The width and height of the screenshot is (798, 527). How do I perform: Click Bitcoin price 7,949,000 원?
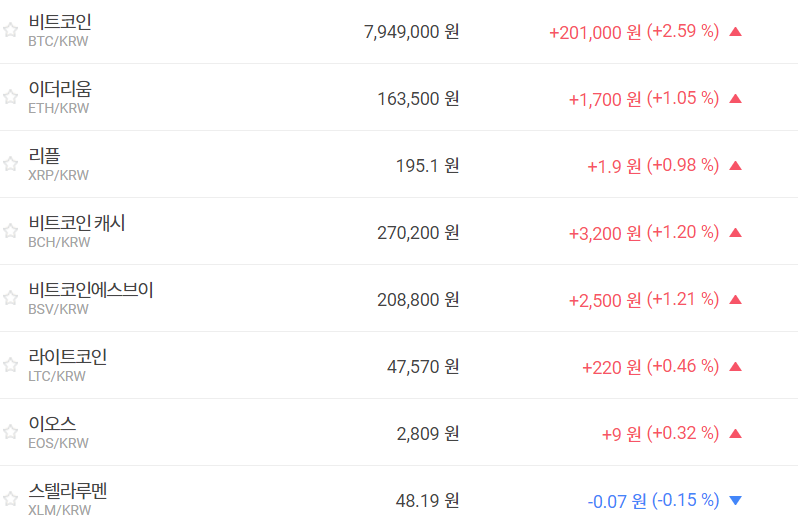(x=411, y=31)
